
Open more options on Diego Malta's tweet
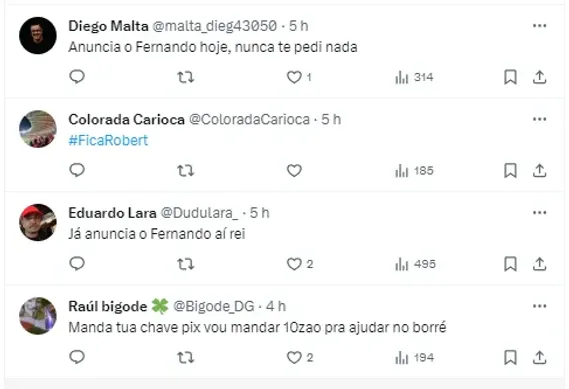click(540, 26)
